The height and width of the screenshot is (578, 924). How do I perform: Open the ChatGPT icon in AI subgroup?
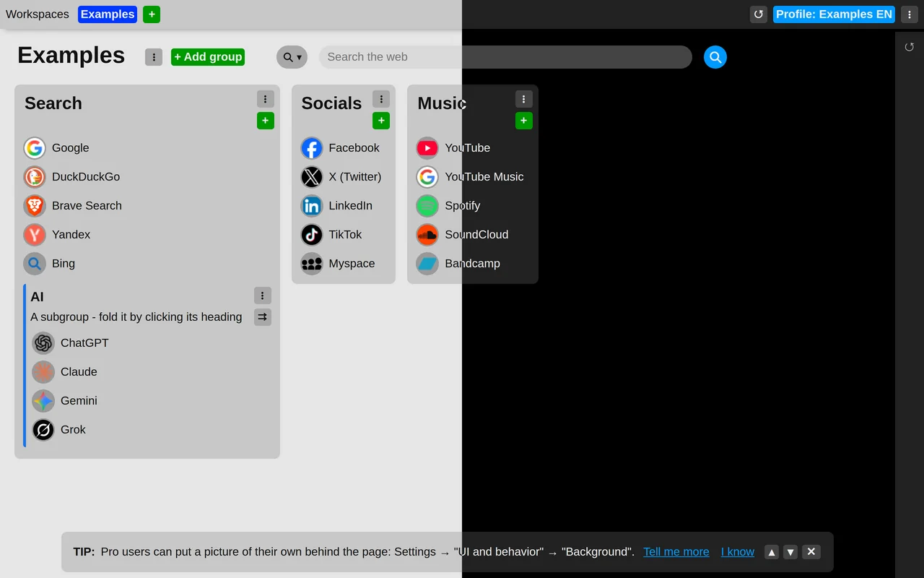point(43,343)
